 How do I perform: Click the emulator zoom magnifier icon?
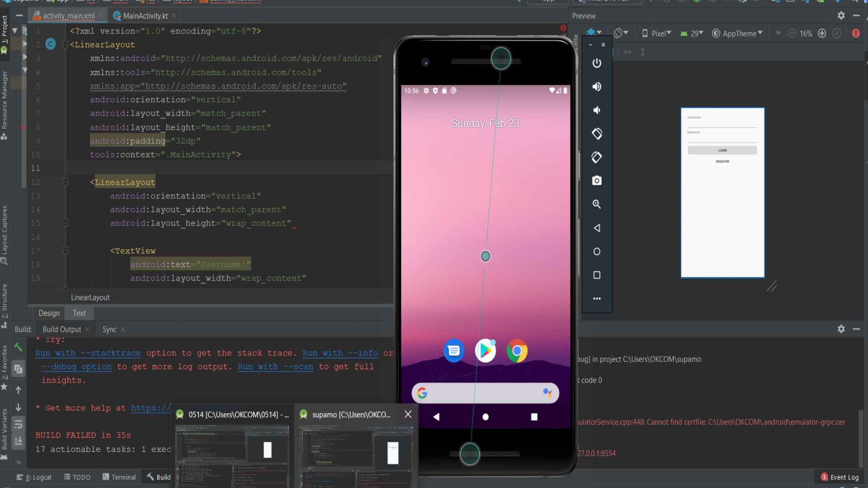coord(597,204)
